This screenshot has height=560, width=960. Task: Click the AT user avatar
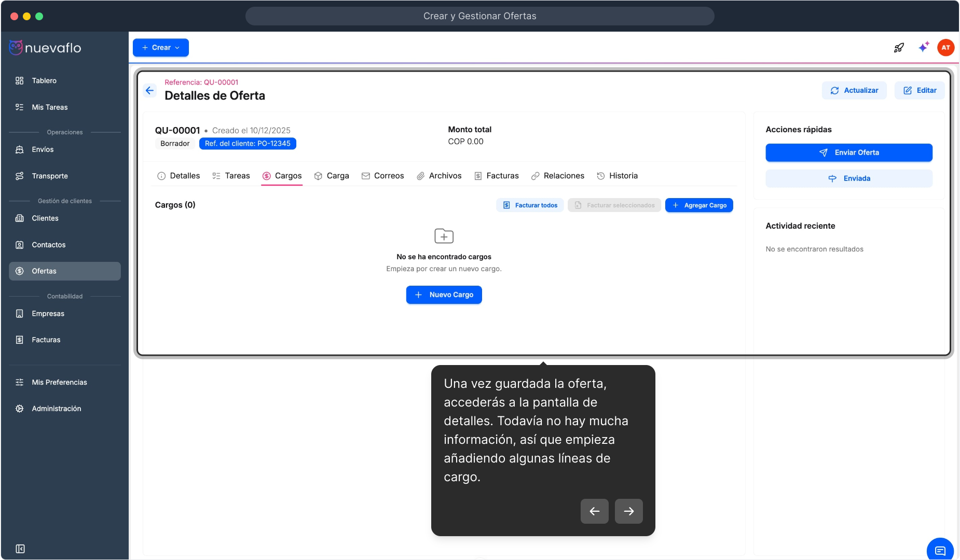pos(945,48)
